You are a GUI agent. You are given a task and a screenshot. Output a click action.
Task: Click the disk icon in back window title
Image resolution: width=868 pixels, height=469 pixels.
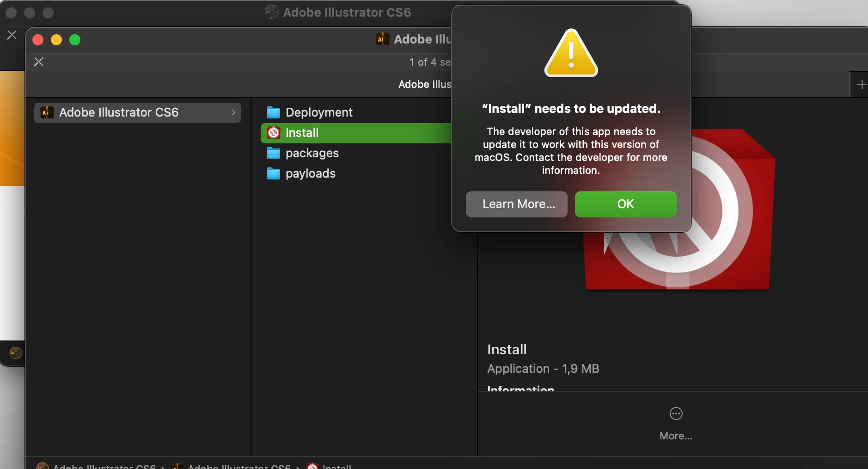272,12
